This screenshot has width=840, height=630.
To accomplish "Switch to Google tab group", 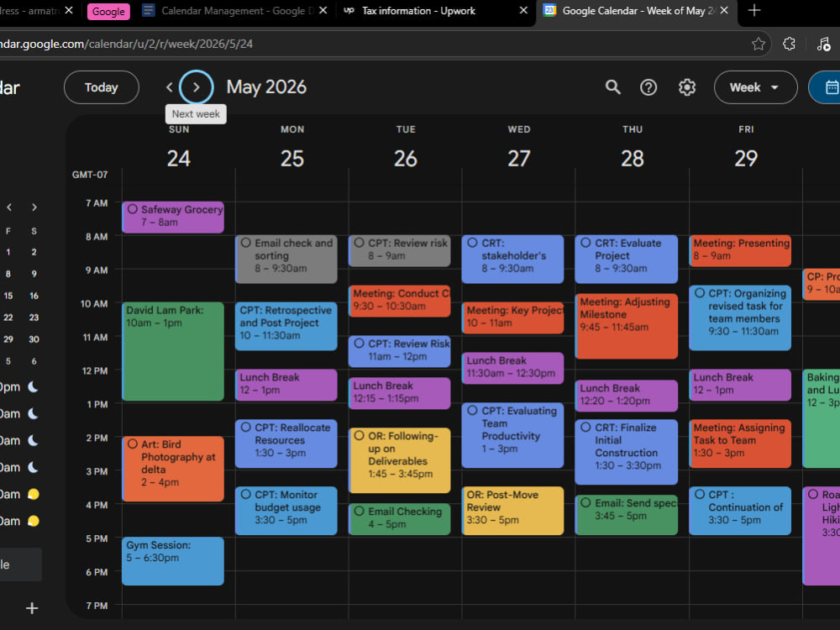I will 108,11.
